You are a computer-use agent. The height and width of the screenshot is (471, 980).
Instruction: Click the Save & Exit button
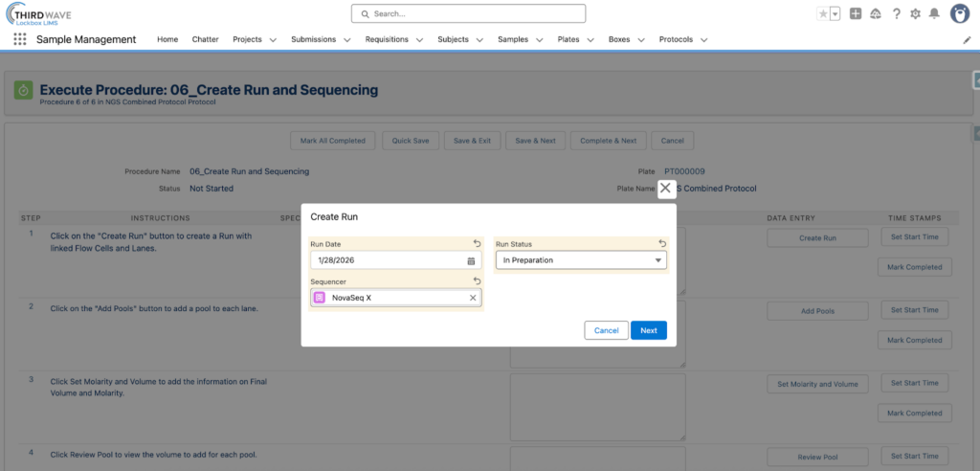(x=472, y=141)
